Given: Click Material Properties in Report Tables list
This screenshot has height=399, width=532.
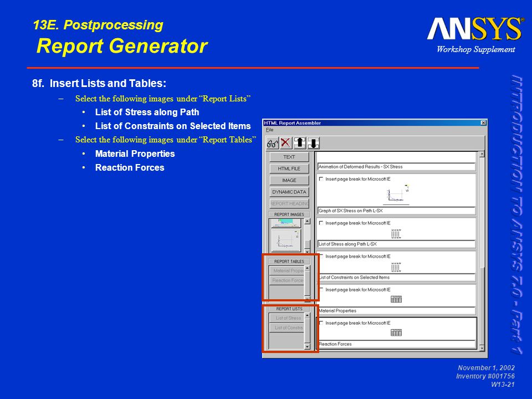Looking at the screenshot, I should click(287, 271).
